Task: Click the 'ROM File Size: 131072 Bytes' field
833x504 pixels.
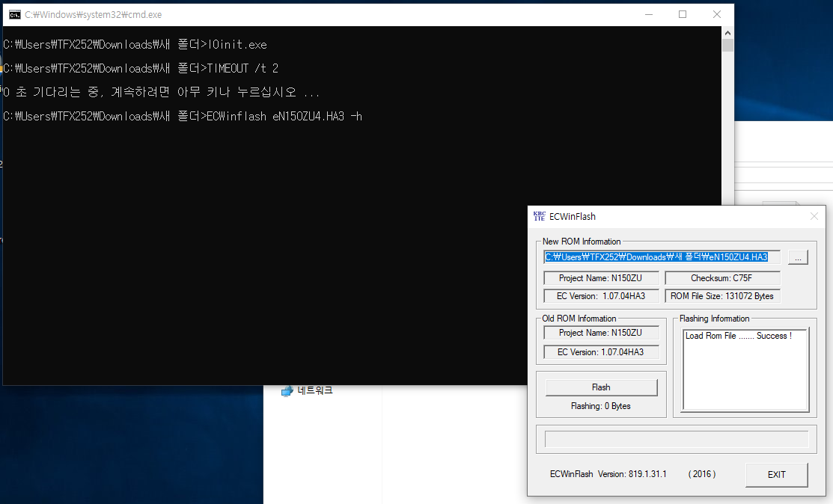Action: point(722,296)
